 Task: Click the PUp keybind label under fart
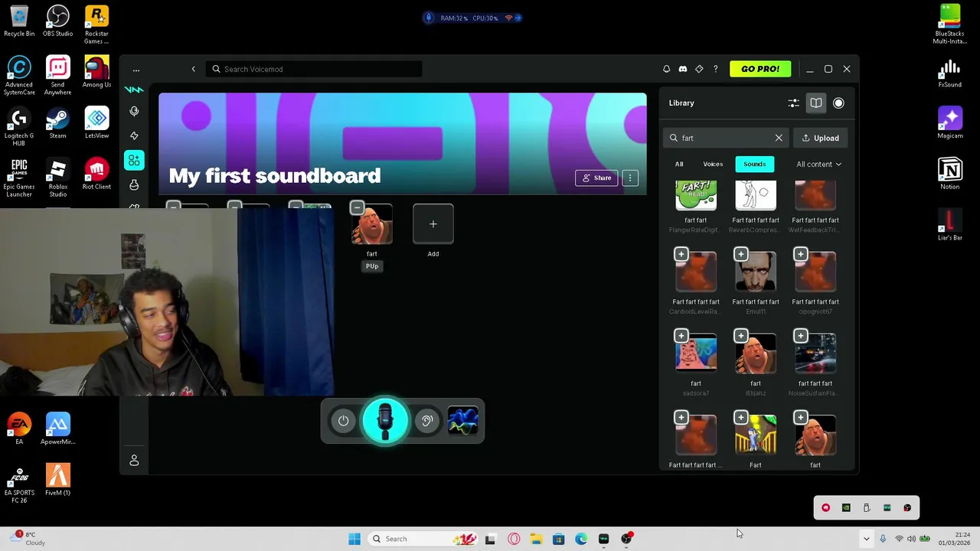pyautogui.click(x=372, y=266)
